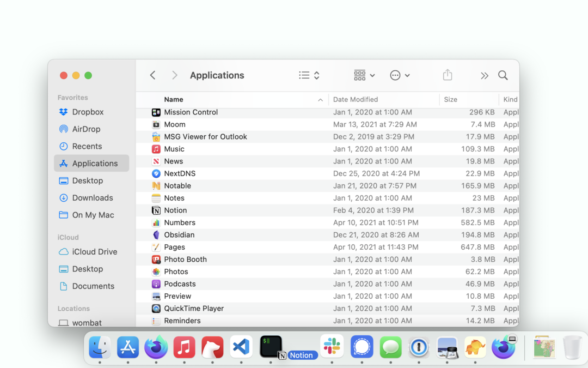The height and width of the screenshot is (368, 588).
Task: Sort by the Name column header
Action: click(174, 100)
